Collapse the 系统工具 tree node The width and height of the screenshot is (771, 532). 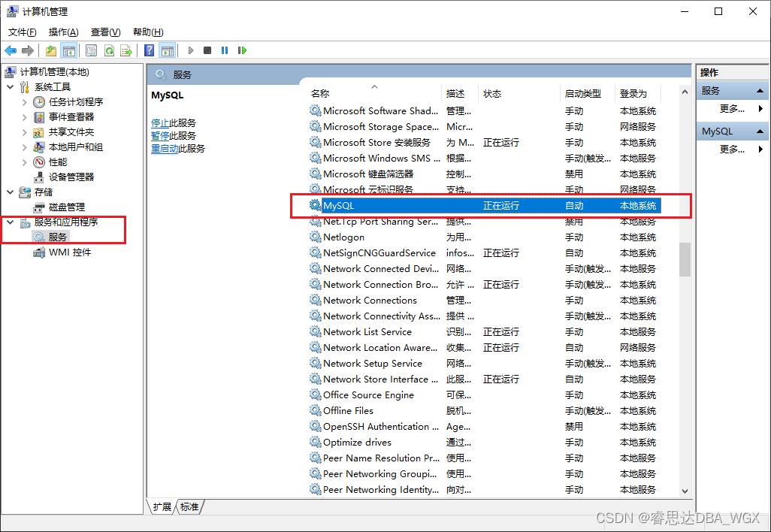click(11, 87)
